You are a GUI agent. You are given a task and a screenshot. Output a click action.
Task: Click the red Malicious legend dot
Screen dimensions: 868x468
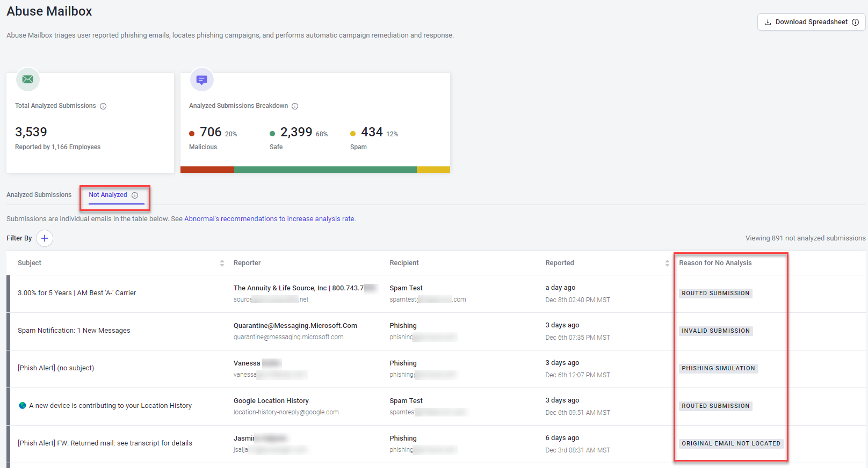click(192, 134)
